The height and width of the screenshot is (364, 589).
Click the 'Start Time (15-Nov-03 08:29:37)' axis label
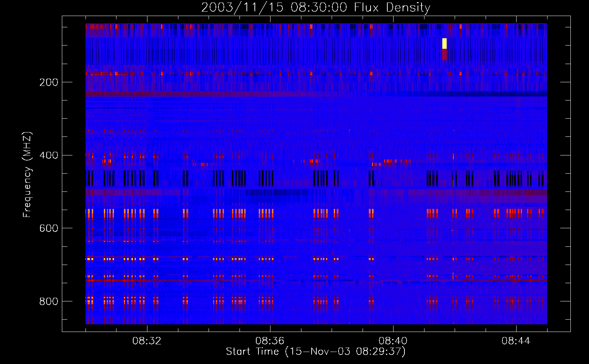316,352
